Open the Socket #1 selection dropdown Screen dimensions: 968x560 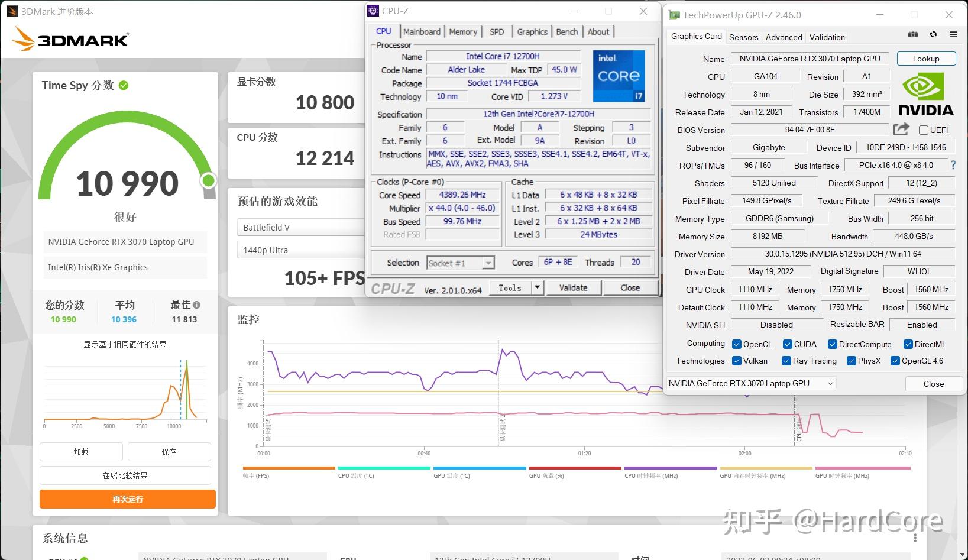(x=461, y=263)
